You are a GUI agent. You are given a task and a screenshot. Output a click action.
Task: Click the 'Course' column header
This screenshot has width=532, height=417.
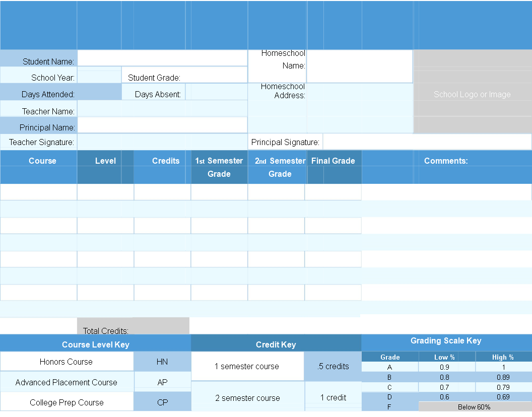[42, 161]
